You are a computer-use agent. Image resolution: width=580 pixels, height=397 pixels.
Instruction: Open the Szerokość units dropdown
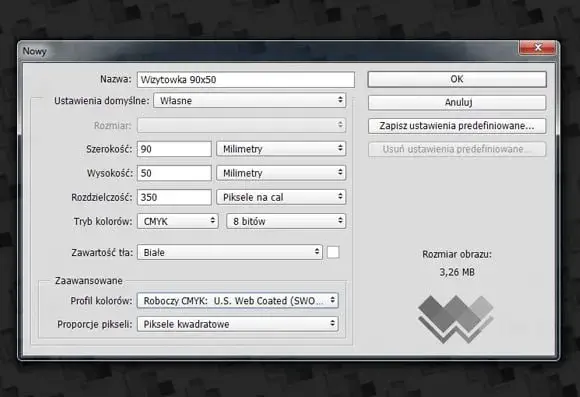(281, 149)
